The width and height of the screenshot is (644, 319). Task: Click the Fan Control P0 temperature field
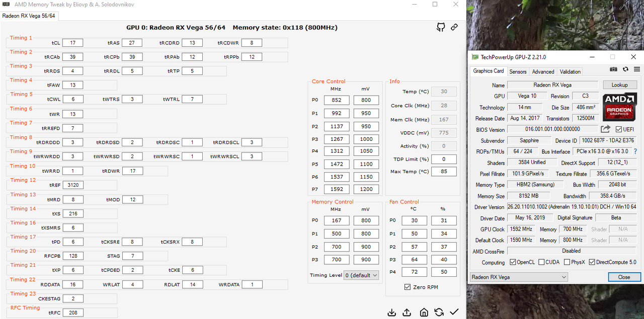(414, 220)
